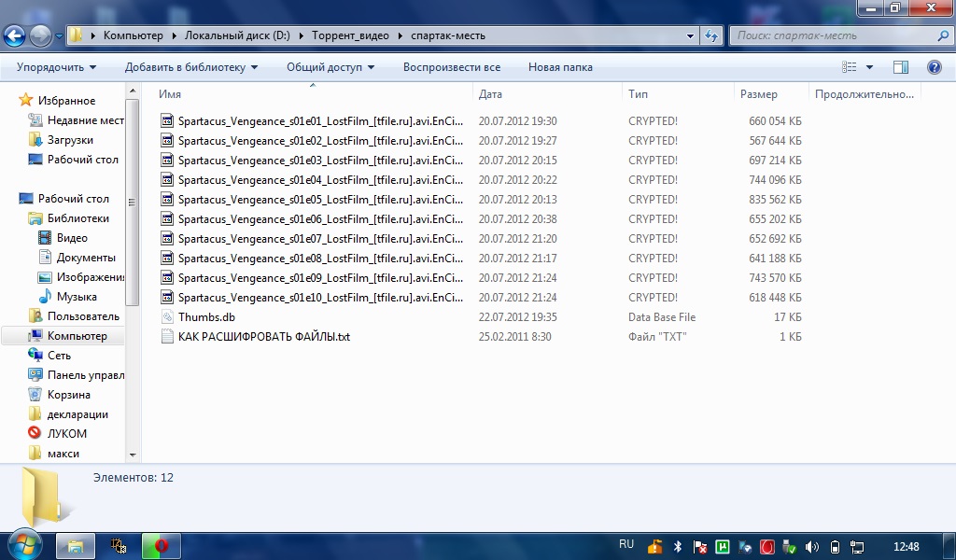Open 'Пользователь' folder in the sidebar
This screenshot has width=956, height=560.
point(83,316)
